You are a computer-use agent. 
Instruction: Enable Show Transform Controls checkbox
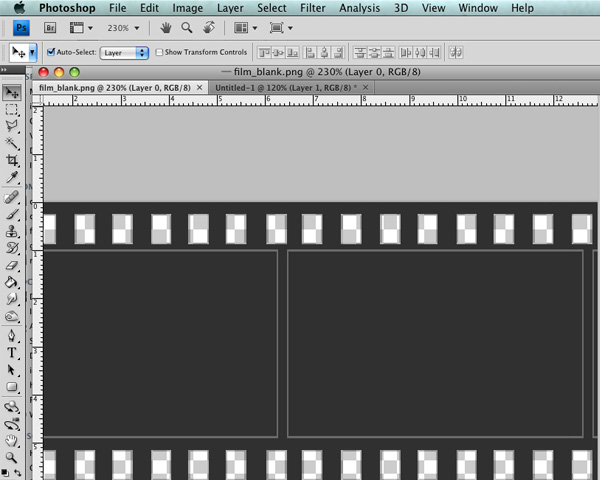(160, 52)
